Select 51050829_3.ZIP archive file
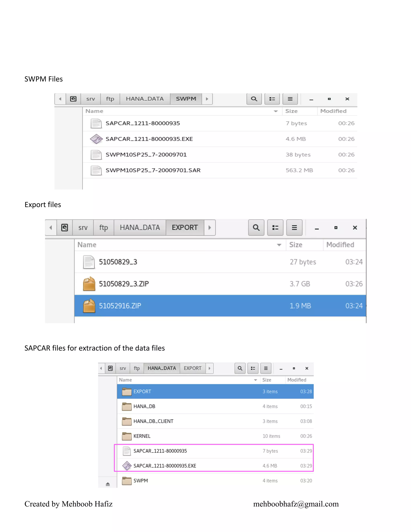Image resolution: width=411 pixels, height=532 pixels. coord(124,284)
